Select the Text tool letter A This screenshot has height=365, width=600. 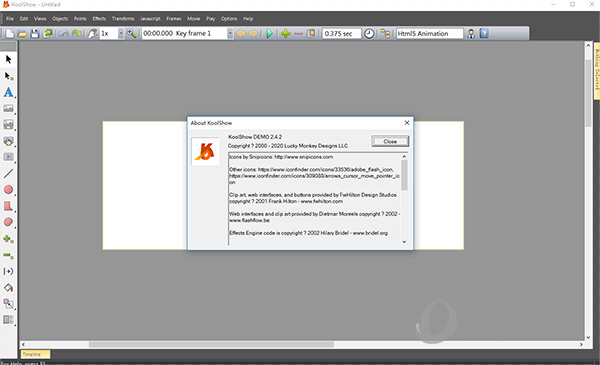pyautogui.click(x=8, y=92)
